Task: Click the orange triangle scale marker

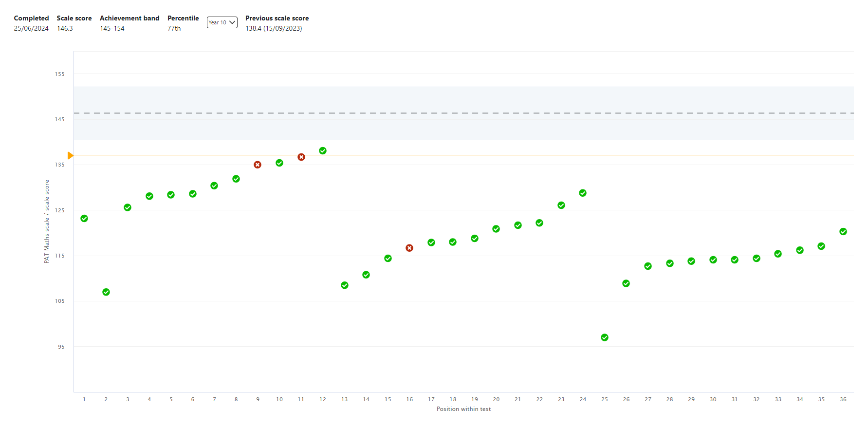Action: (x=71, y=155)
